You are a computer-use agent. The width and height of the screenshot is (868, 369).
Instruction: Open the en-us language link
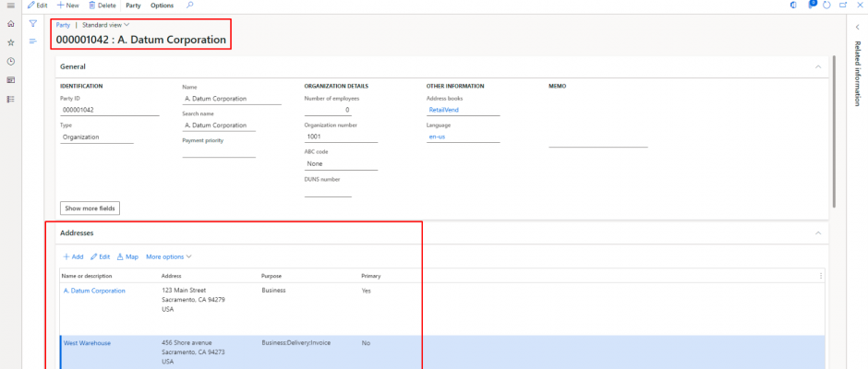pyautogui.click(x=438, y=137)
